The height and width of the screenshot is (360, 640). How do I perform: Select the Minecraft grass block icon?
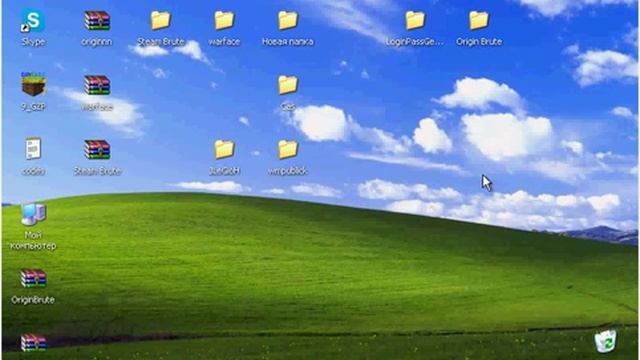click(33, 84)
